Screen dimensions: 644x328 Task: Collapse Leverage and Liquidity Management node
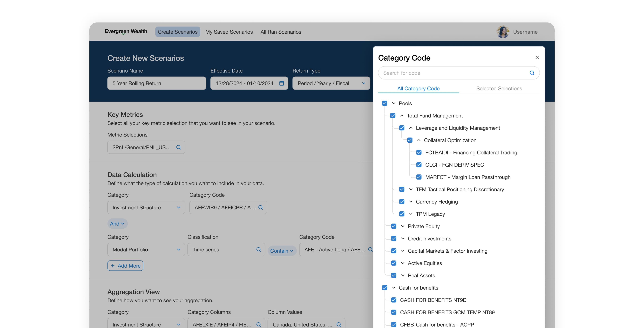(x=411, y=128)
